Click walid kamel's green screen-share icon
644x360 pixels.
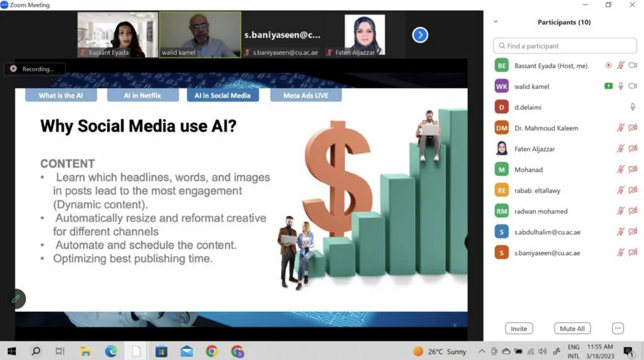click(x=608, y=86)
